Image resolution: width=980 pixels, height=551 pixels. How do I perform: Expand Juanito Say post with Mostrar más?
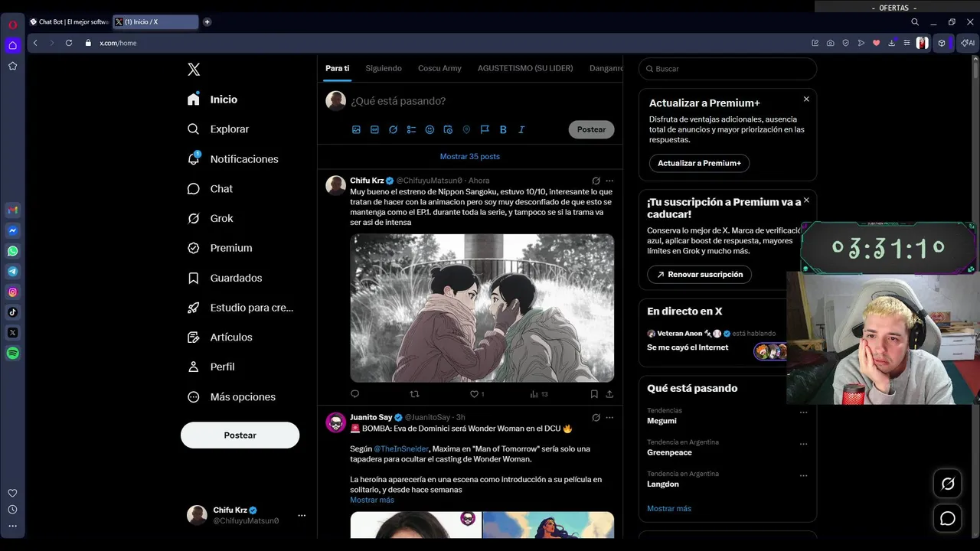372,500
